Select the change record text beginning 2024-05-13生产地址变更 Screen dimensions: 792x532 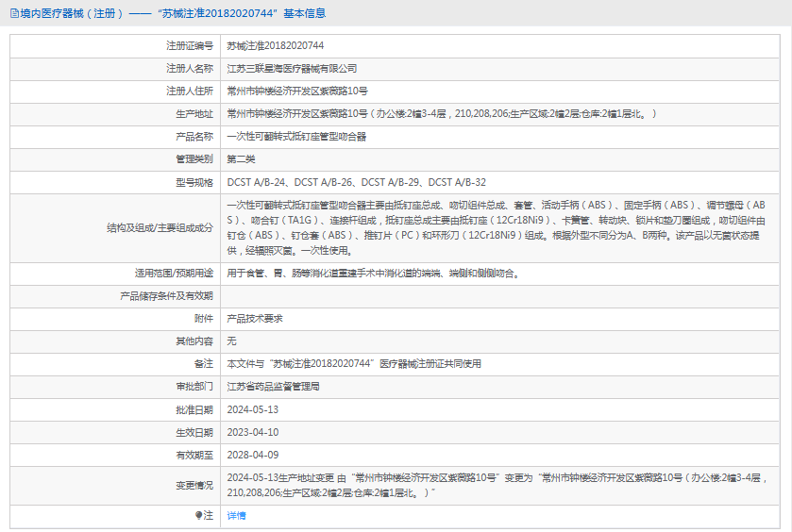[497, 485]
